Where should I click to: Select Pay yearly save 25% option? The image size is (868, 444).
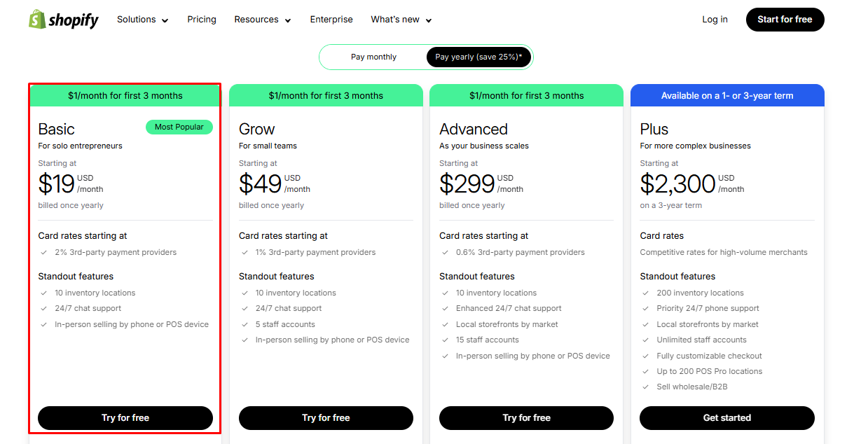pos(478,57)
